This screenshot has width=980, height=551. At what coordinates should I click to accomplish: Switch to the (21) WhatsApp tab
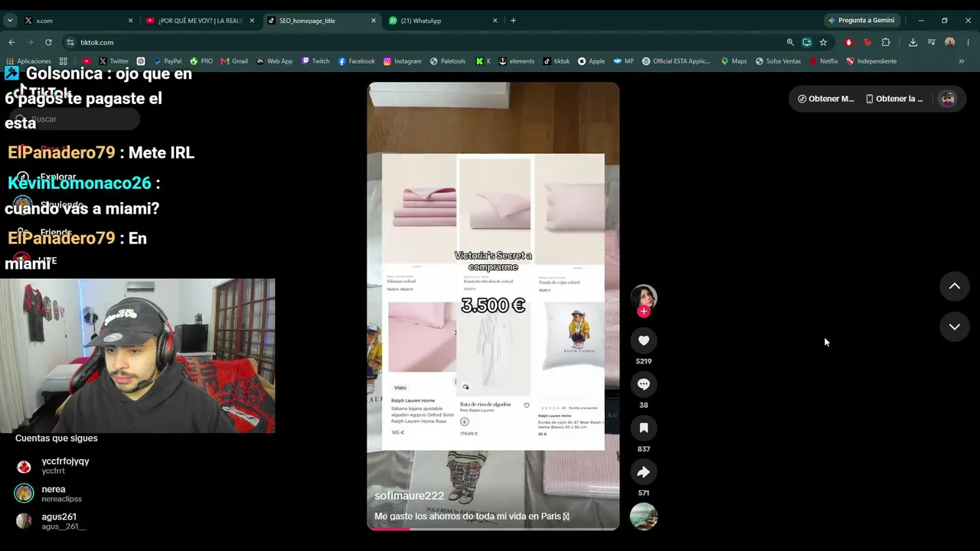coord(442,21)
